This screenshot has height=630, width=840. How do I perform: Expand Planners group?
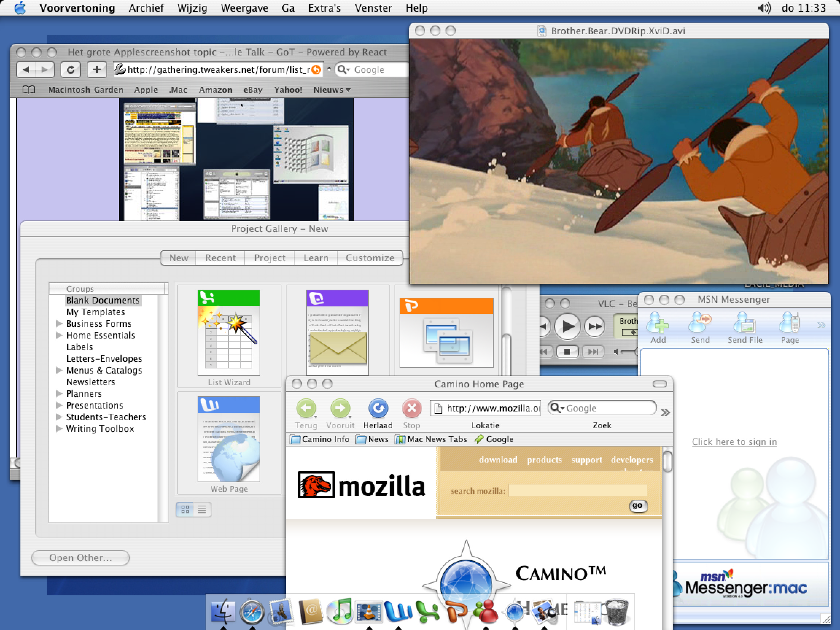(59, 393)
